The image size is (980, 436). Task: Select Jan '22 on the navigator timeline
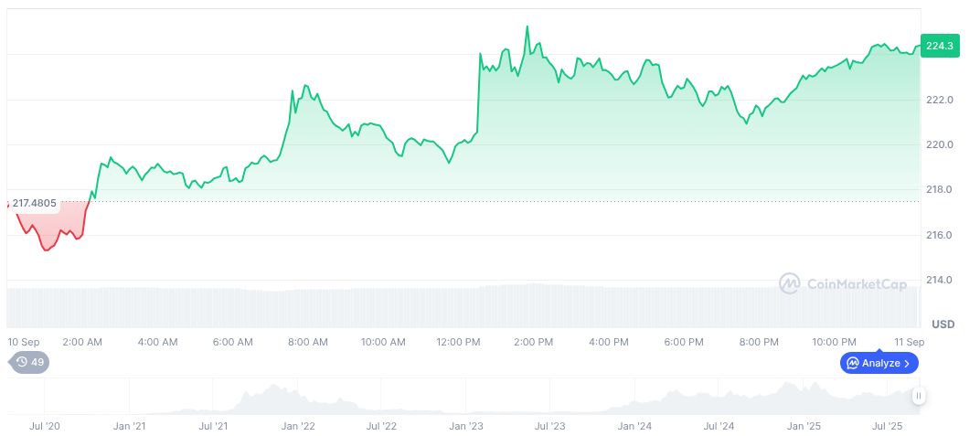pos(297,426)
